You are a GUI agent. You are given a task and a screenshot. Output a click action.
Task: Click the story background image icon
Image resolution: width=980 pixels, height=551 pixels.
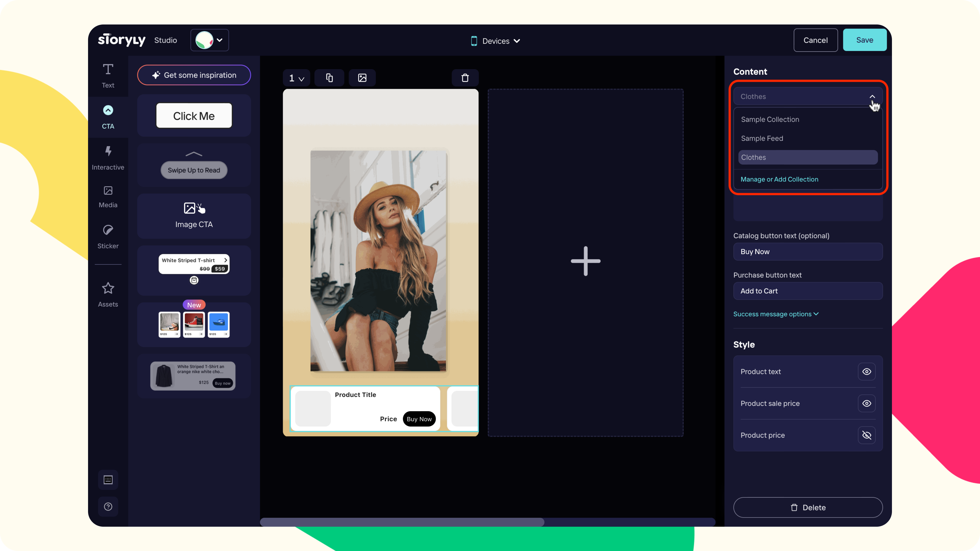(x=362, y=78)
